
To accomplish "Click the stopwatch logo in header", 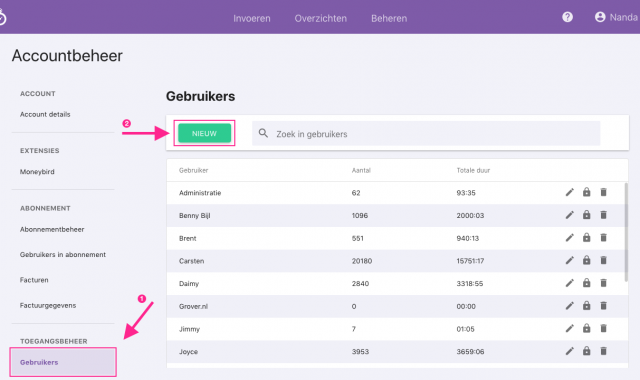I will (2, 17).
